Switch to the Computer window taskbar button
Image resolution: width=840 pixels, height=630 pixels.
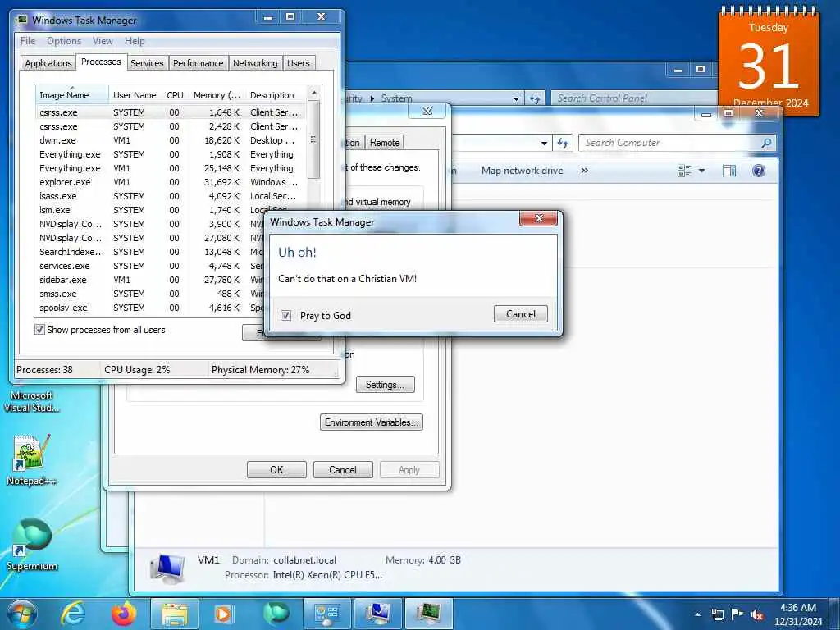click(x=377, y=614)
